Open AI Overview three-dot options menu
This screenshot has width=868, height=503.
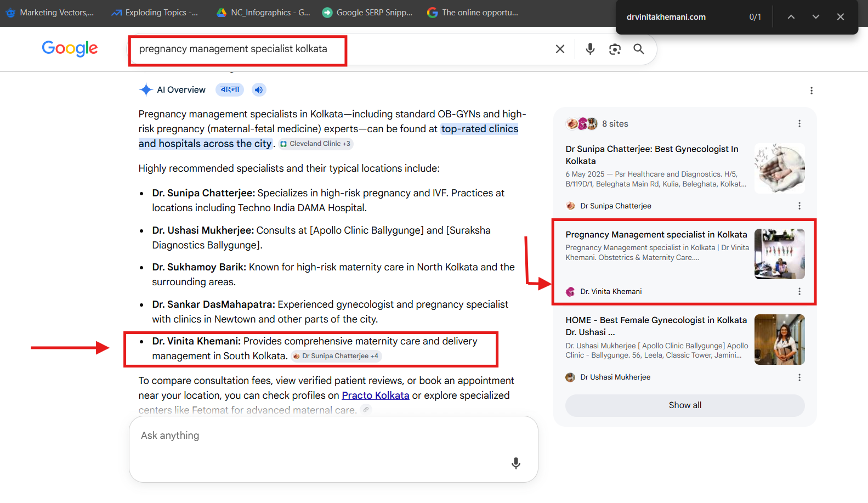(812, 91)
